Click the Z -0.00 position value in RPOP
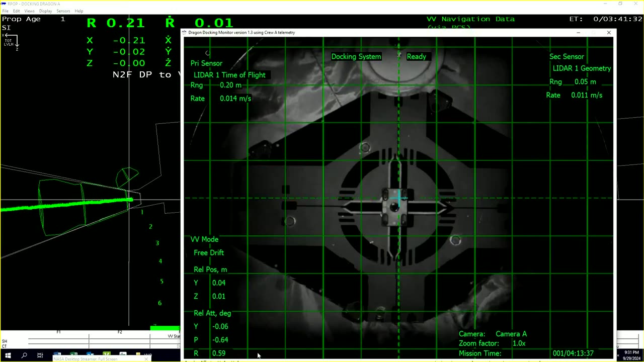This screenshot has width=644, height=362. (x=129, y=63)
